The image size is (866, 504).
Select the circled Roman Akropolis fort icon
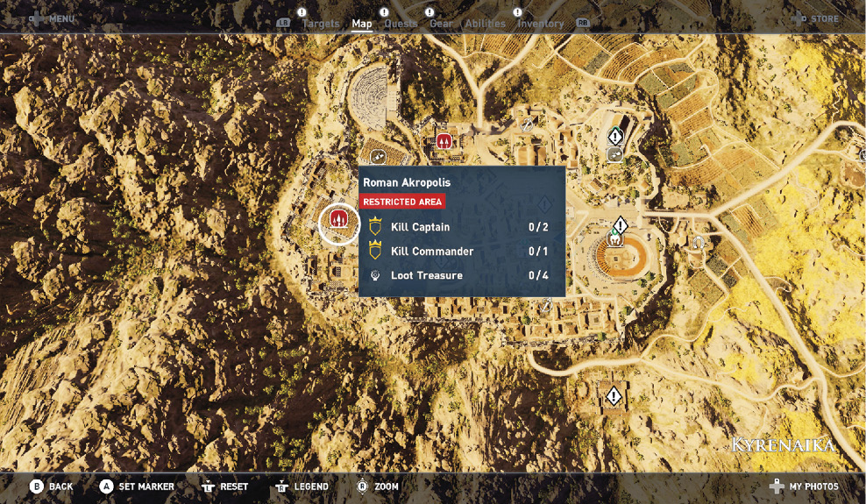[x=338, y=219]
